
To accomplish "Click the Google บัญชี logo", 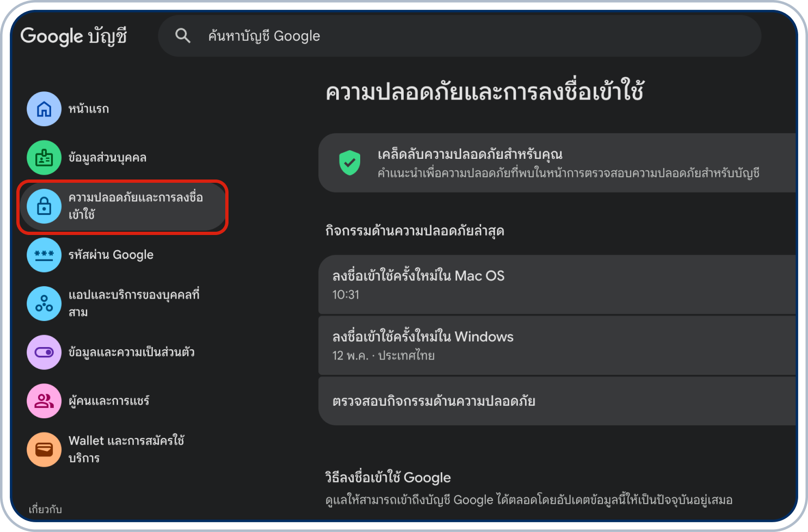I will tap(73, 36).
